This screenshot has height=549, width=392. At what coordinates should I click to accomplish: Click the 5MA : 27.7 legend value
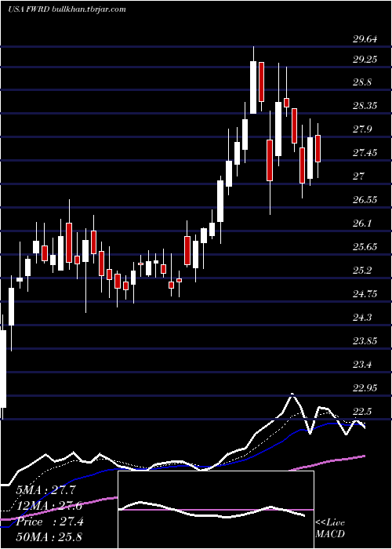tap(45, 490)
